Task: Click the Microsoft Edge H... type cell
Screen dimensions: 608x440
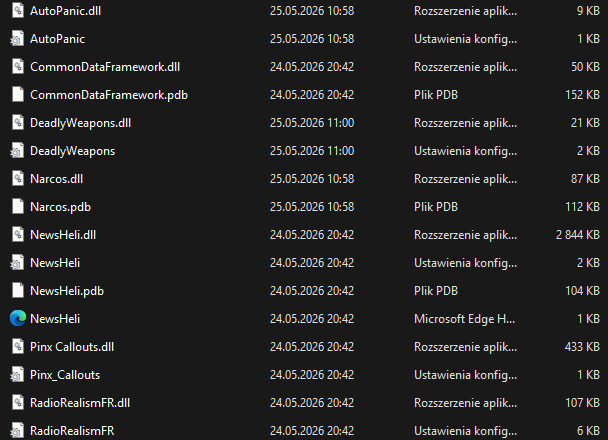Action: click(x=465, y=319)
